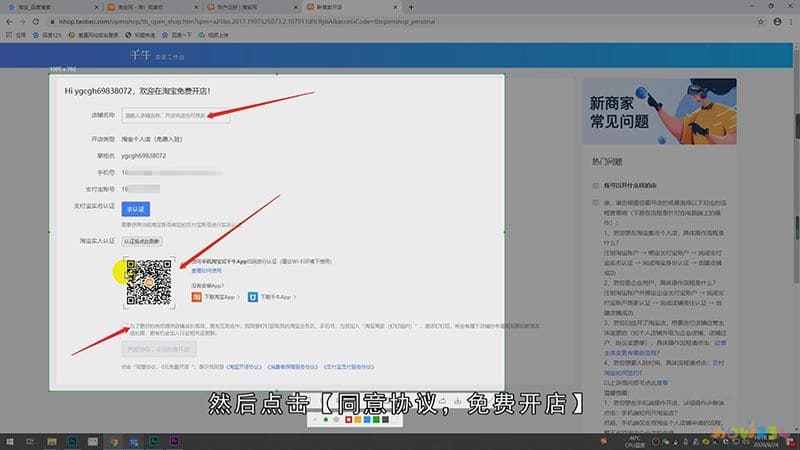The width and height of the screenshot is (800, 450).
Task: Switch to the first browser tab
Action: pos(51,7)
